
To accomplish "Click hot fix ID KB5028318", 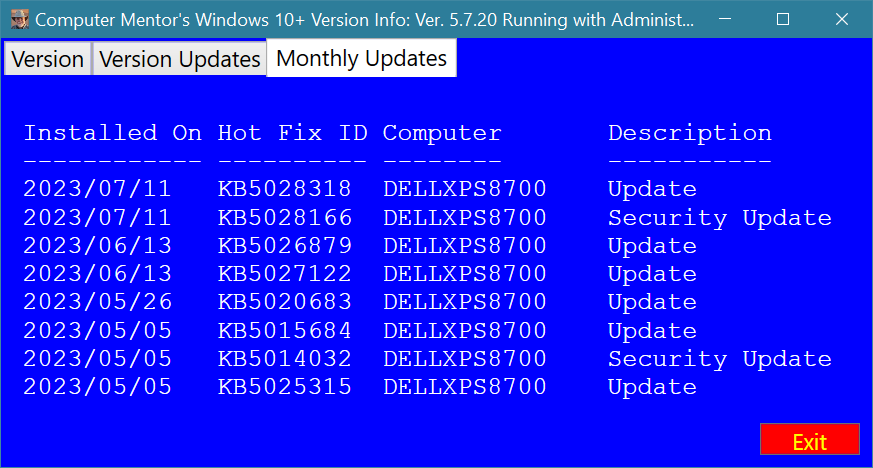I will pos(285,189).
